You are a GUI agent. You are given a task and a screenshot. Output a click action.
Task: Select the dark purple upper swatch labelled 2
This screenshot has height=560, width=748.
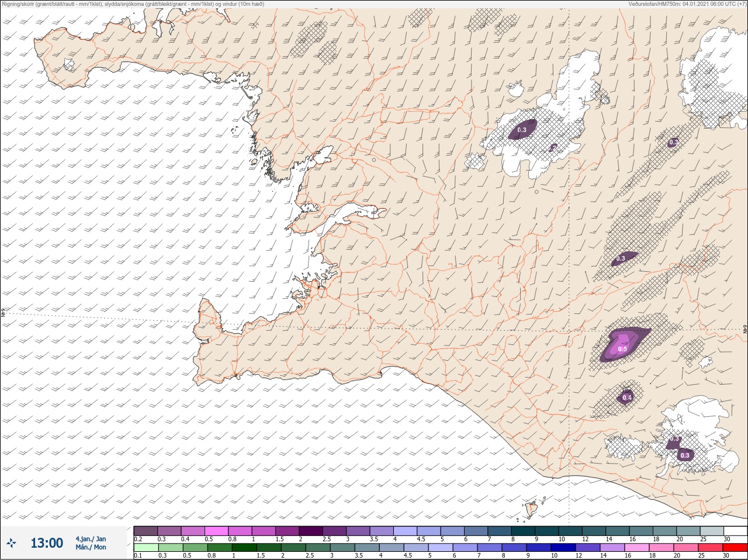[311, 530]
